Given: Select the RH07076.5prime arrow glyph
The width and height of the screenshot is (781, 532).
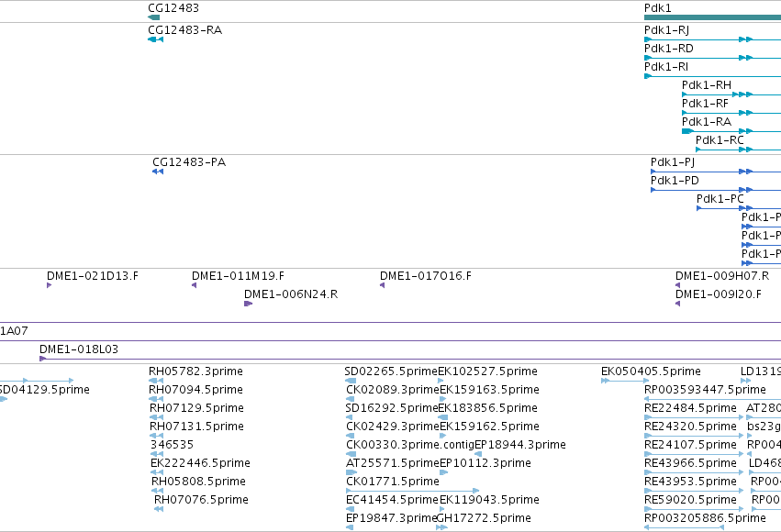Looking at the screenshot, I should point(159,509).
